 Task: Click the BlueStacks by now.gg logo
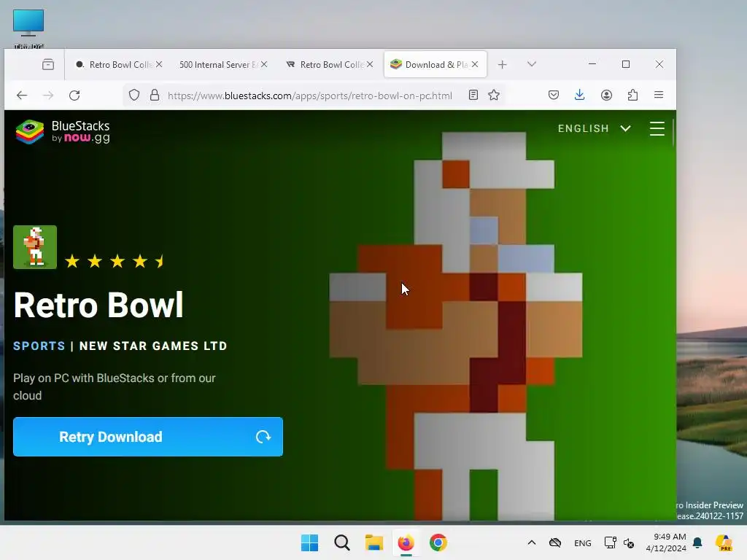[x=63, y=132]
